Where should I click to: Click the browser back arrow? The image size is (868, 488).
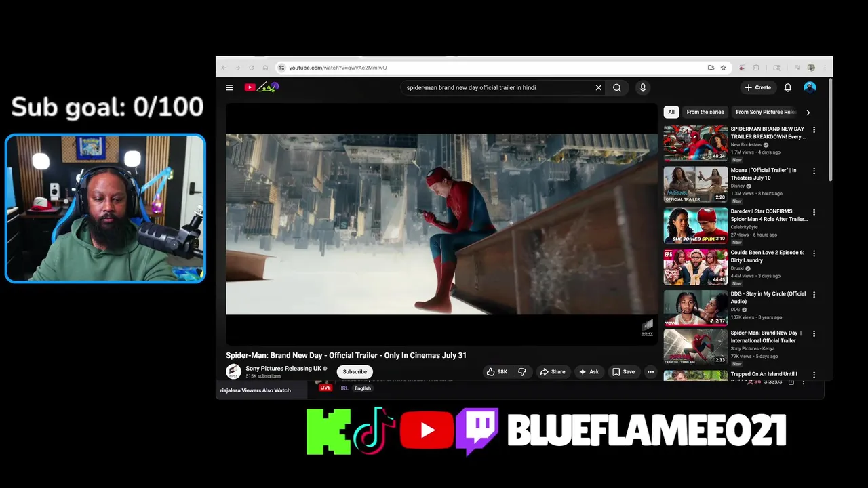tap(224, 68)
